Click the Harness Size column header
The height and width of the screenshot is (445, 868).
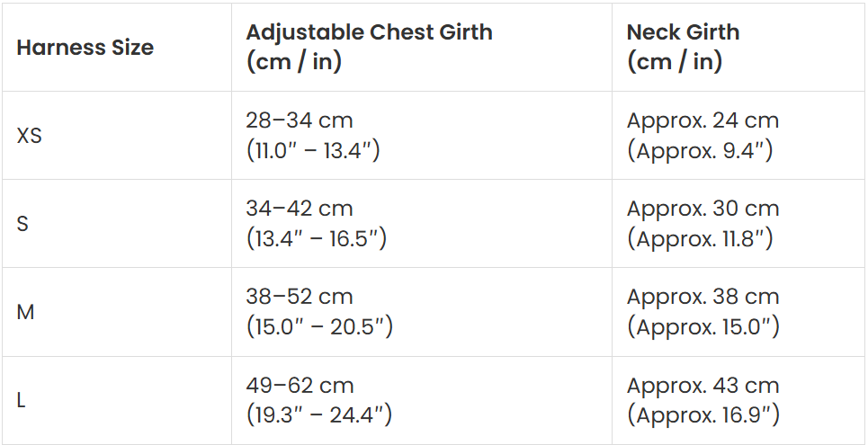(85, 48)
